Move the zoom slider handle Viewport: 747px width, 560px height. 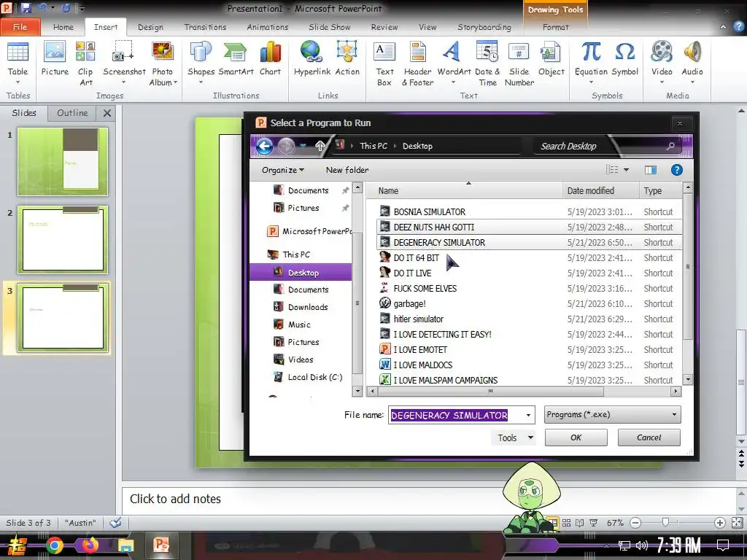[x=665, y=522]
